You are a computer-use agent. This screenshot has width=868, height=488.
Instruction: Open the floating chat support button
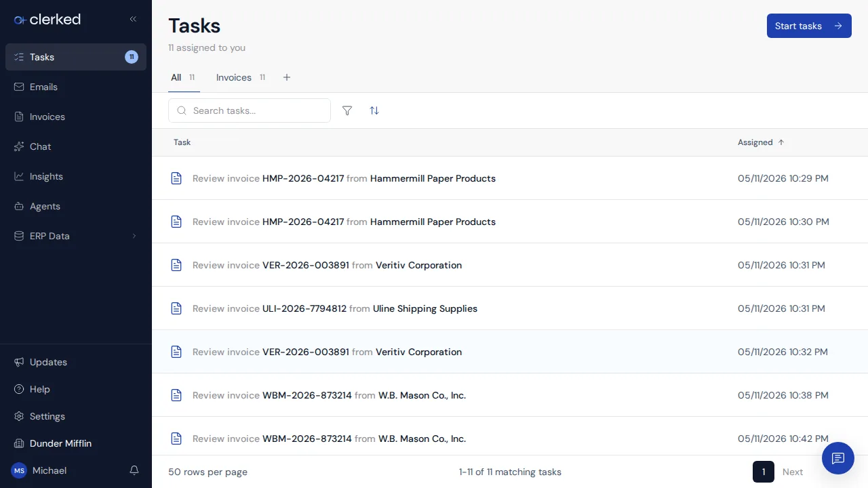point(838,458)
